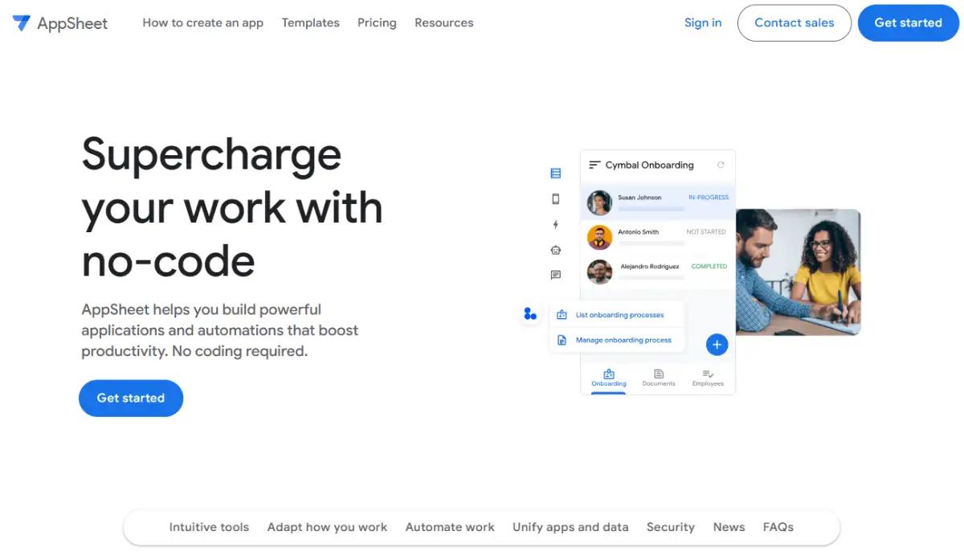Go to the Pricing page
This screenshot has height=560, width=964.
click(x=377, y=22)
